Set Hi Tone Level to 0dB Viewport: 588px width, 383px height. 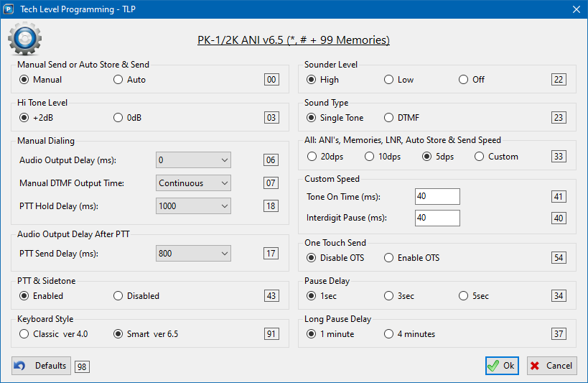tap(118, 117)
